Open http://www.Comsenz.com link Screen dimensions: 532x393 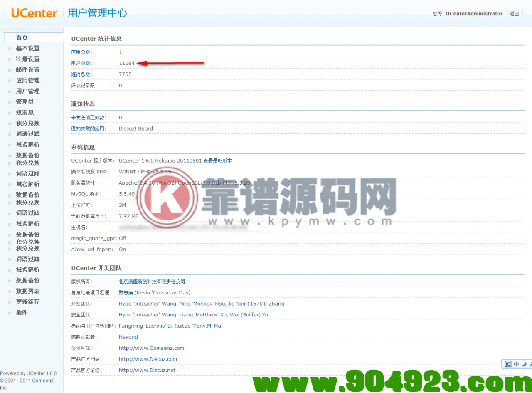(x=151, y=348)
